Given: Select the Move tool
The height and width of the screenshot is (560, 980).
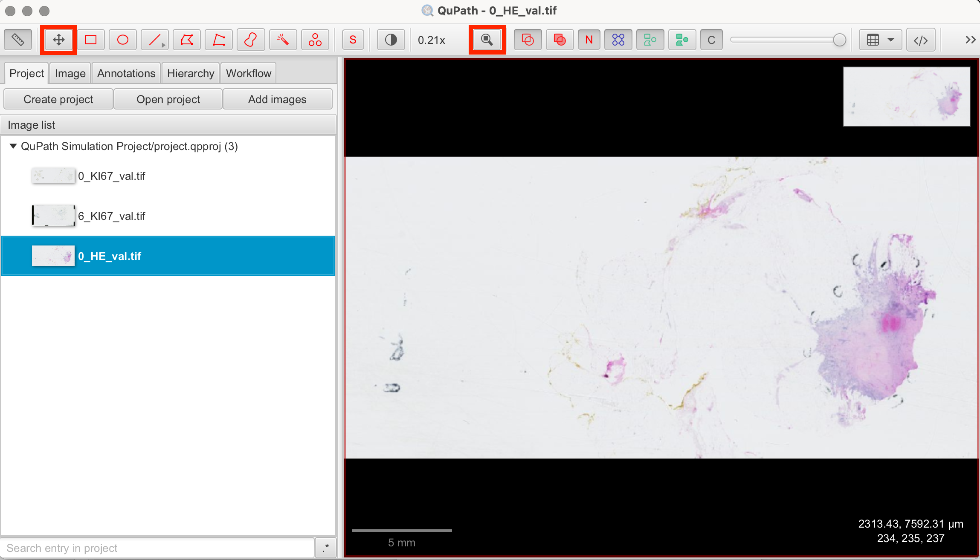Looking at the screenshot, I should (x=58, y=40).
